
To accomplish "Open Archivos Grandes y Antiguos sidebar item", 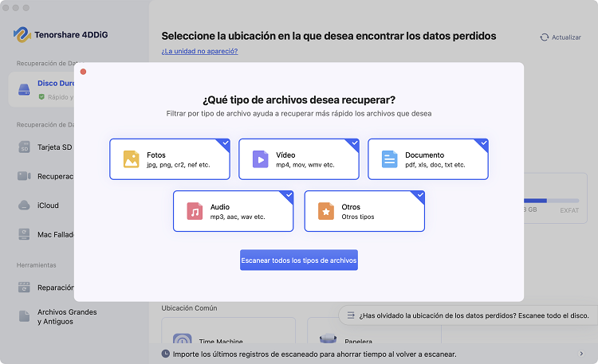I will pos(57,316).
